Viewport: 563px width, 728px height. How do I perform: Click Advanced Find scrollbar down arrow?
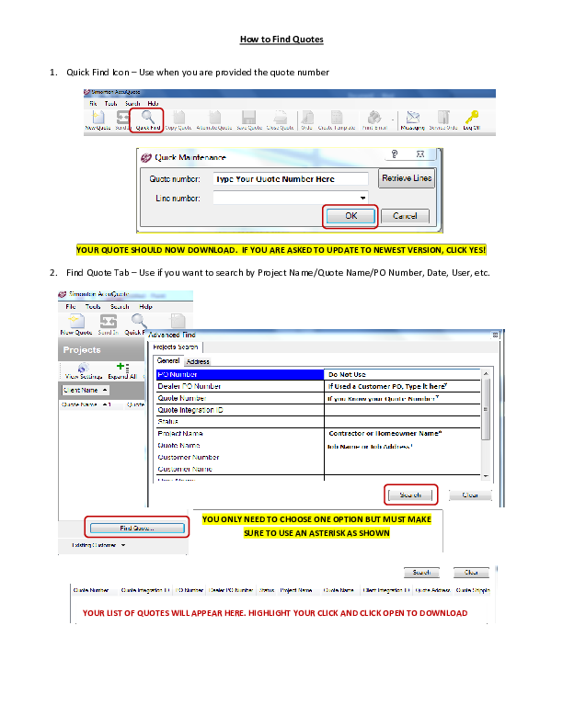click(x=486, y=476)
